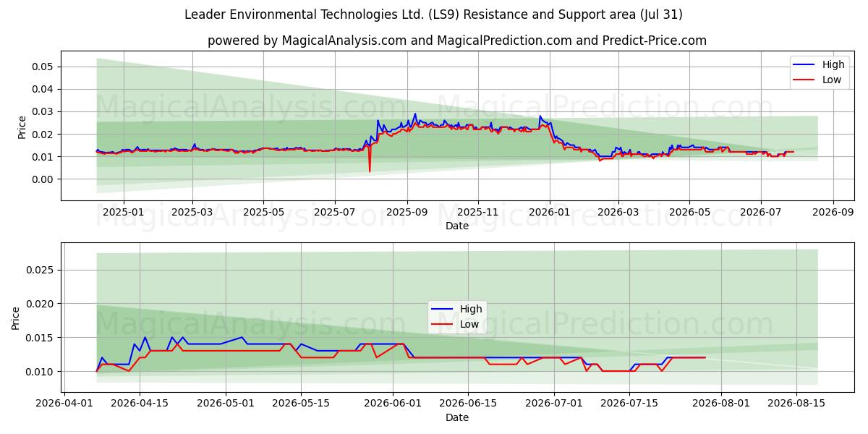The width and height of the screenshot is (868, 434).
Task: Click the 2026-05 tick label on the top chart
Action: click(689, 213)
